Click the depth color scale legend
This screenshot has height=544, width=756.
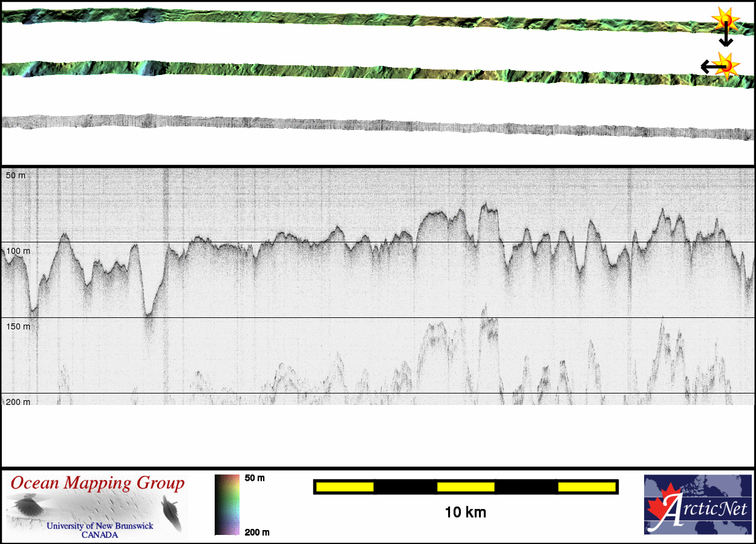tap(227, 505)
